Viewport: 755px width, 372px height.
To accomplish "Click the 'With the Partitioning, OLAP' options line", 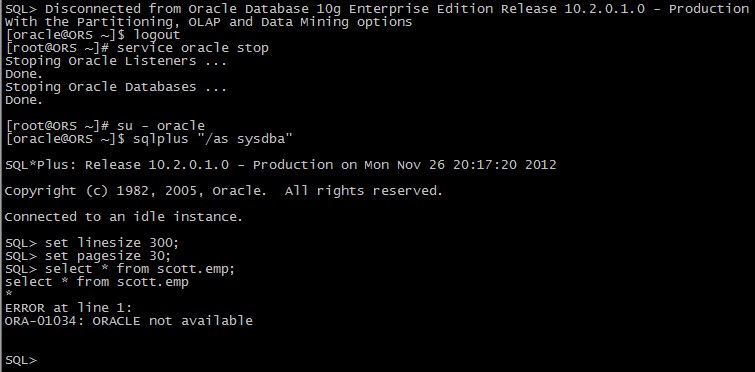I will [x=208, y=22].
